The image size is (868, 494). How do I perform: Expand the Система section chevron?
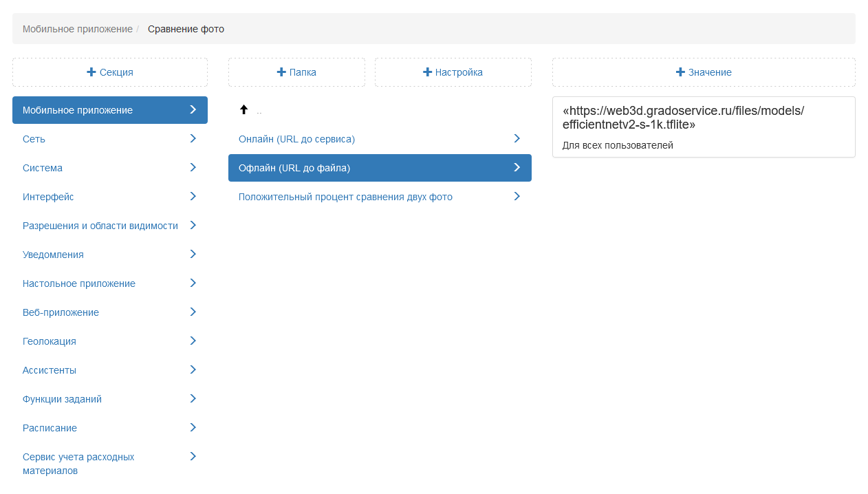tap(193, 168)
